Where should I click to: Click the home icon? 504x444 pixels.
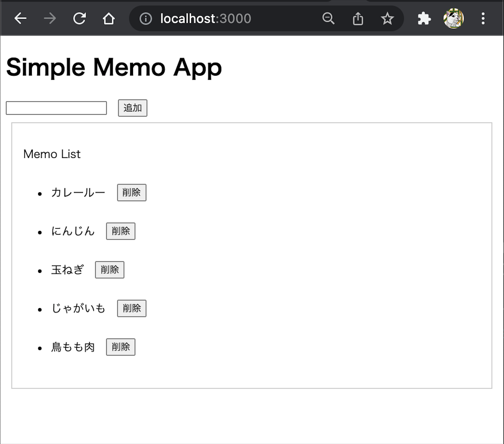109,18
